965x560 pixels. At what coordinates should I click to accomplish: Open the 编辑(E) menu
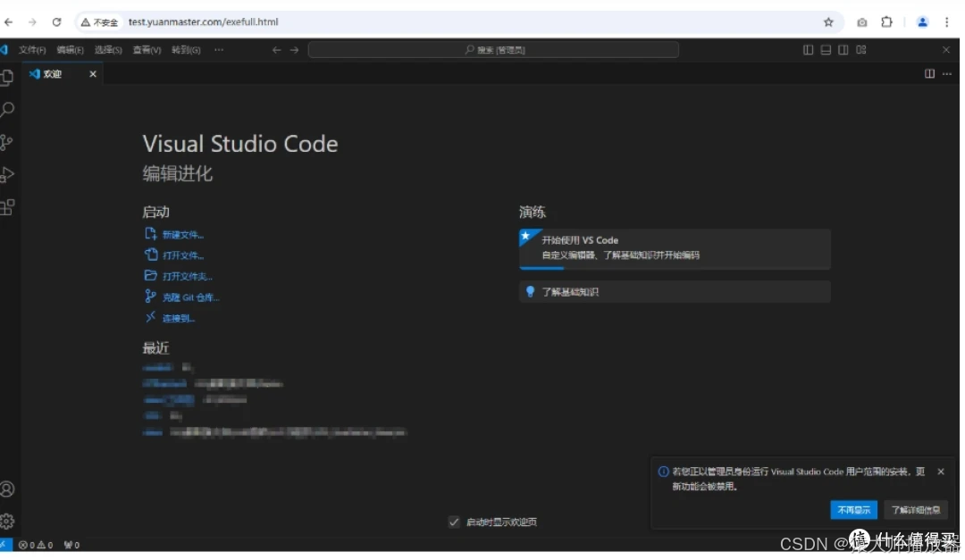coord(71,50)
